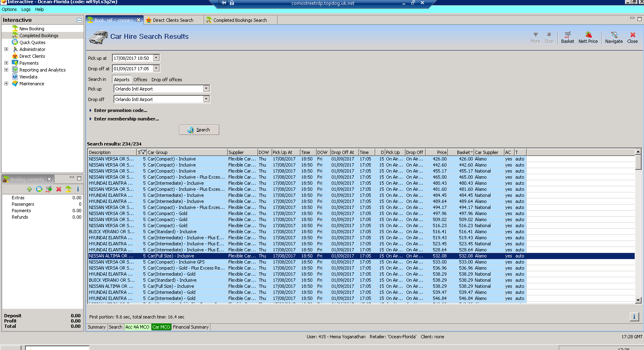Screen dimensions: 644x350
Task: Click the clock refresh icon in Booking contents
Action: pyautogui.click(x=39, y=189)
